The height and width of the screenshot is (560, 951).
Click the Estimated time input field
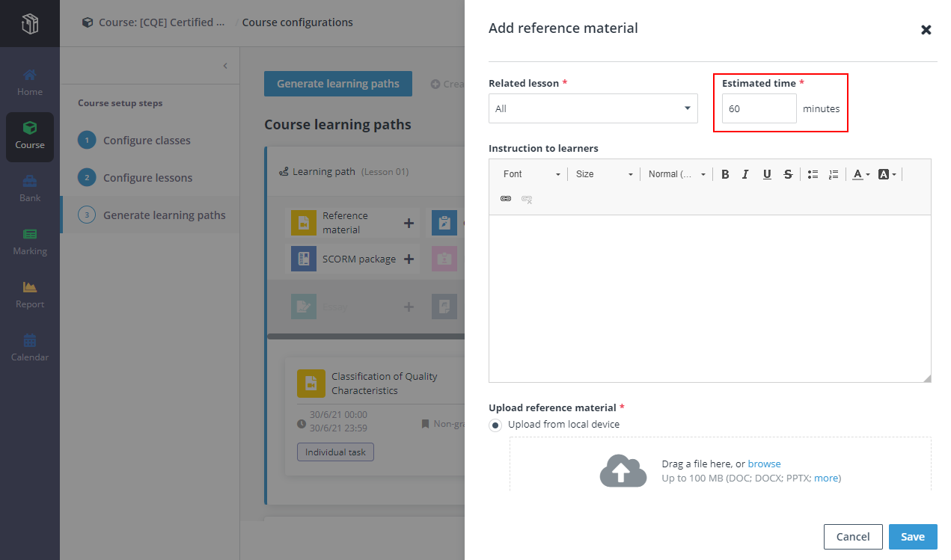(759, 108)
